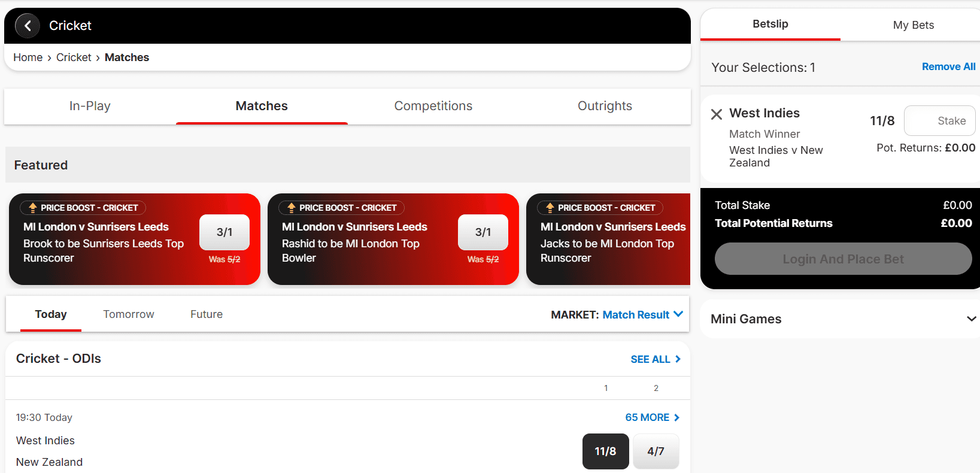Toggle West Indies 11/8 odds selection
The width and height of the screenshot is (980, 473).
pos(605,451)
